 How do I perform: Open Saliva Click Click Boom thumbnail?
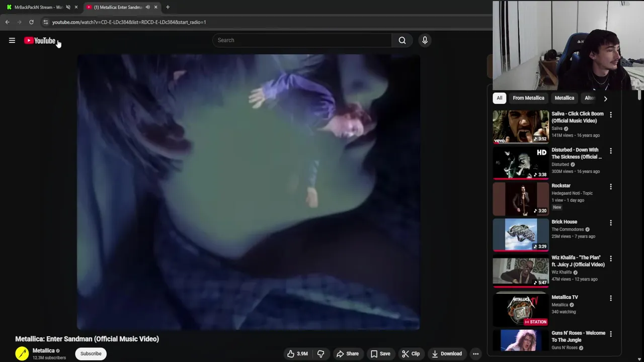click(521, 127)
